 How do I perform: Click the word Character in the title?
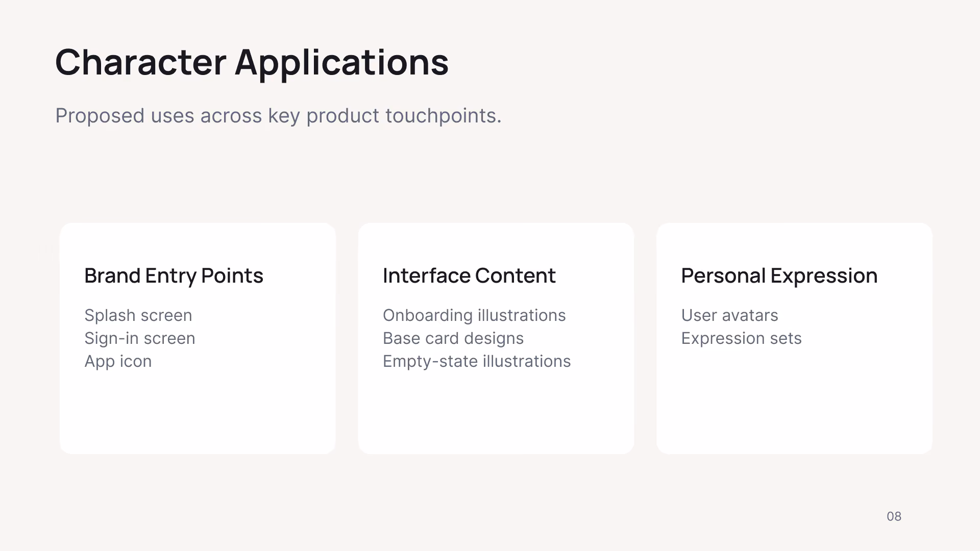tap(140, 62)
